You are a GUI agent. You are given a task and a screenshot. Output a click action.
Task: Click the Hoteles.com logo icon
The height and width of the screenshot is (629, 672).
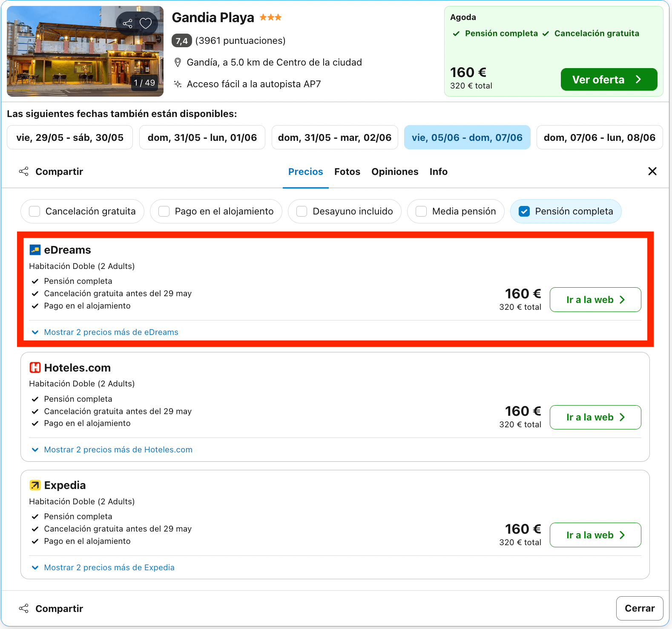pyautogui.click(x=35, y=368)
